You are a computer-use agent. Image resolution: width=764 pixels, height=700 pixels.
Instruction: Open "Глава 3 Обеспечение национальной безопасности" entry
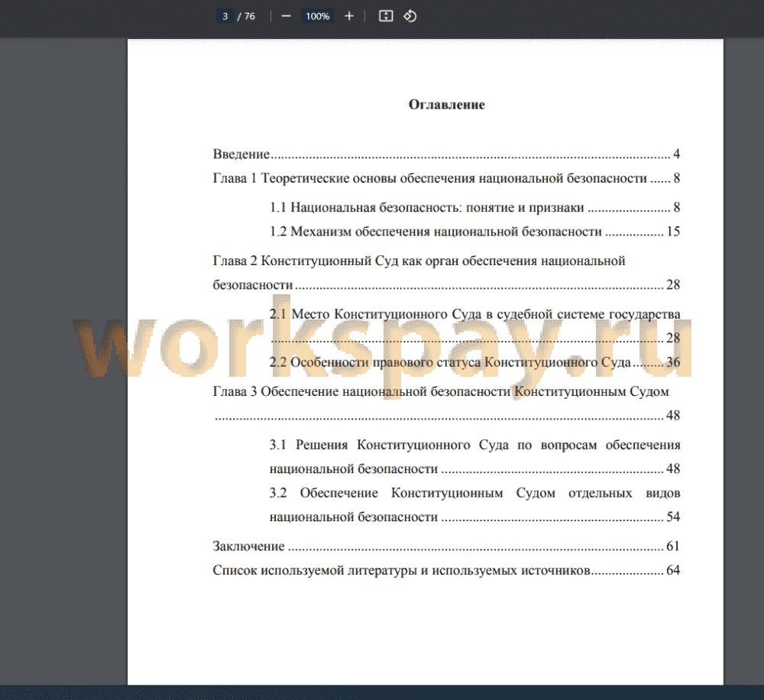(x=446, y=403)
